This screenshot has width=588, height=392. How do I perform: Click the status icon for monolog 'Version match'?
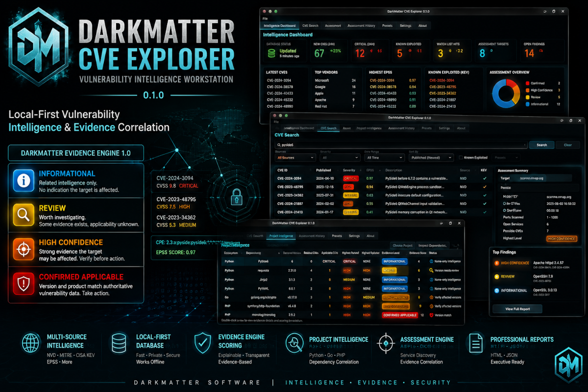(x=431, y=315)
